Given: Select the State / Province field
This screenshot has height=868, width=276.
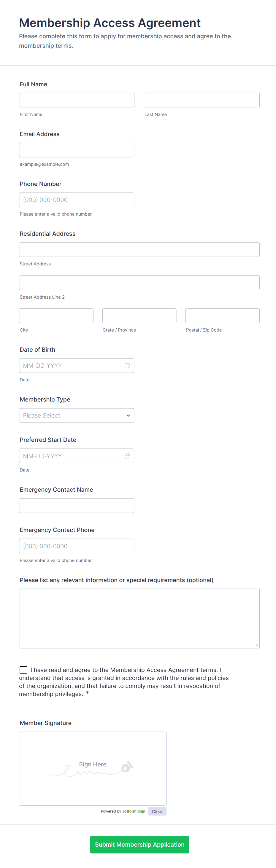Looking at the screenshot, I should pyautogui.click(x=139, y=316).
